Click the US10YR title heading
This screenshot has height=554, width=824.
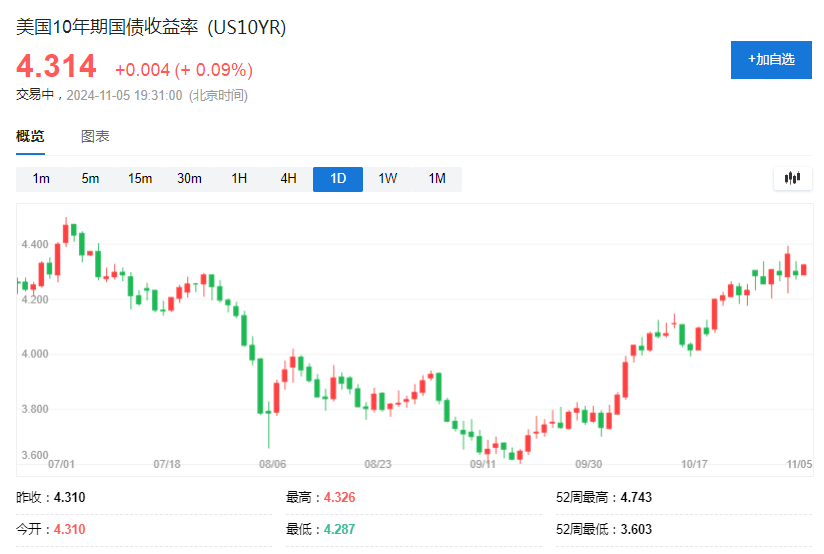151,28
